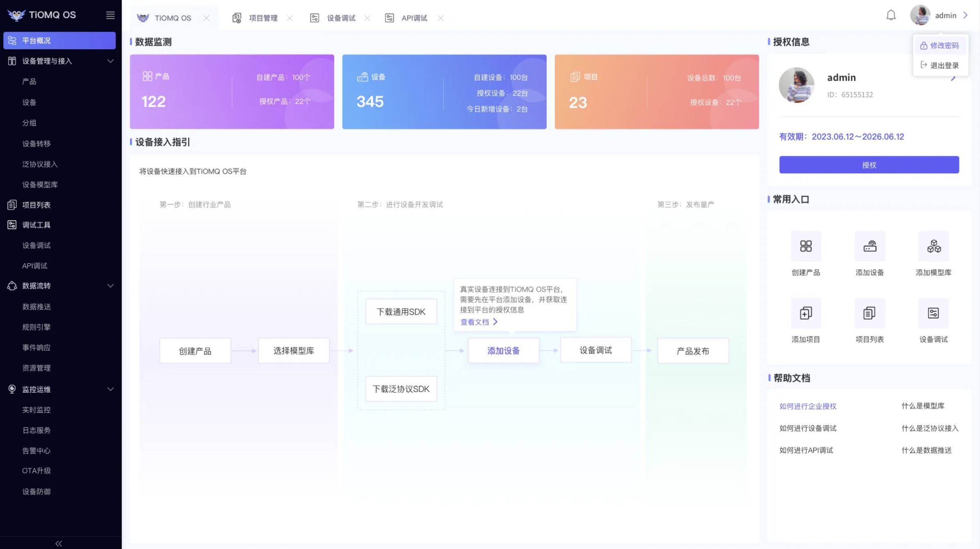The height and width of the screenshot is (549, 980).
Task: Open 设备模型库 in the sidebar
Action: click(40, 185)
